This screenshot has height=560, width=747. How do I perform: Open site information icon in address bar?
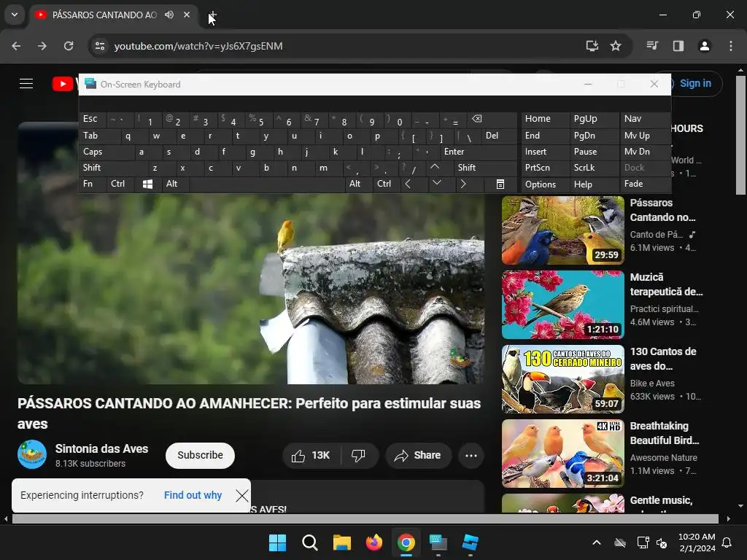click(99, 46)
